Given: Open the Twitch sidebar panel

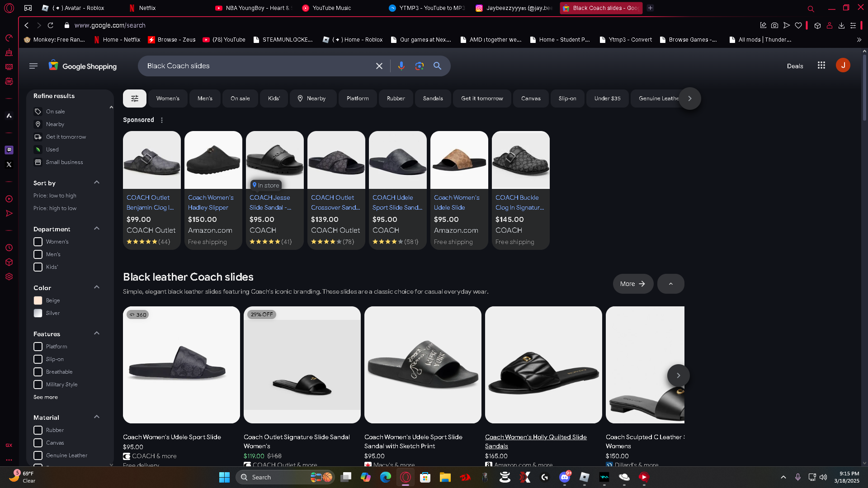Looking at the screenshot, I should coord(9,150).
